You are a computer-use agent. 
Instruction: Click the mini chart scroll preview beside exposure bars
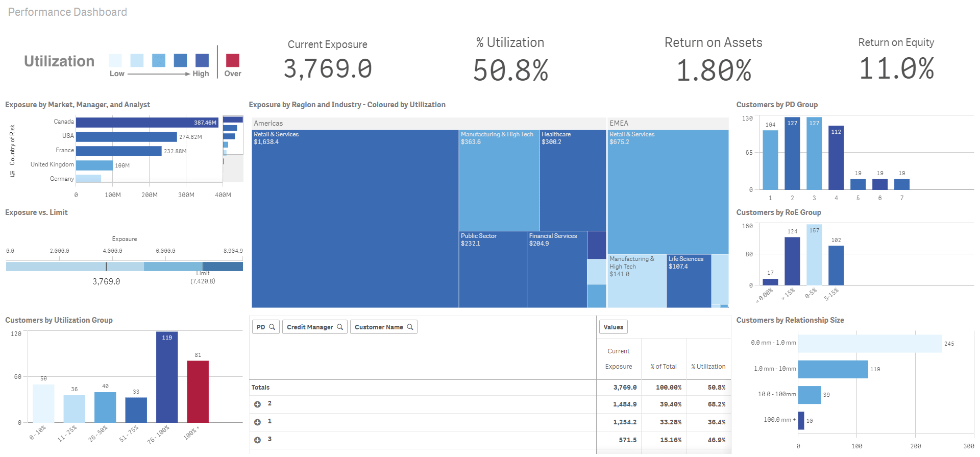pyautogui.click(x=233, y=148)
